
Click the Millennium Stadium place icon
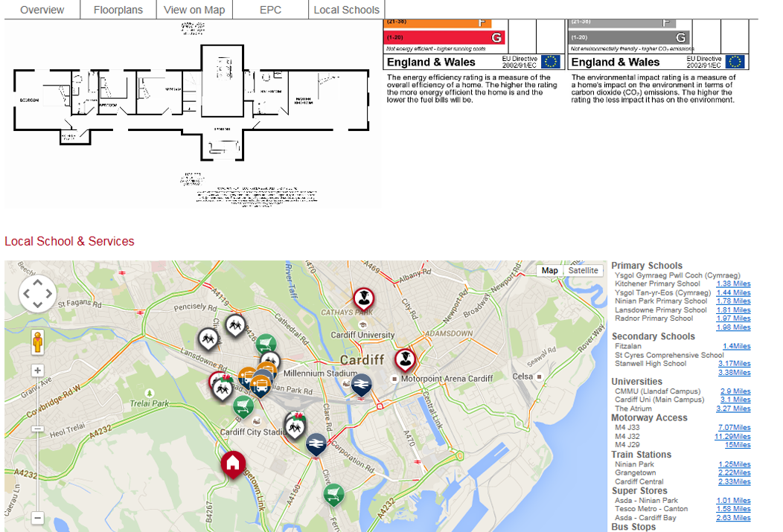click(347, 384)
